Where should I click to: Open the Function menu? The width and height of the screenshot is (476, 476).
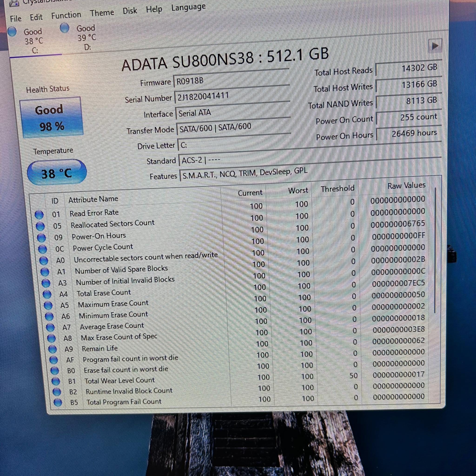coord(66,15)
